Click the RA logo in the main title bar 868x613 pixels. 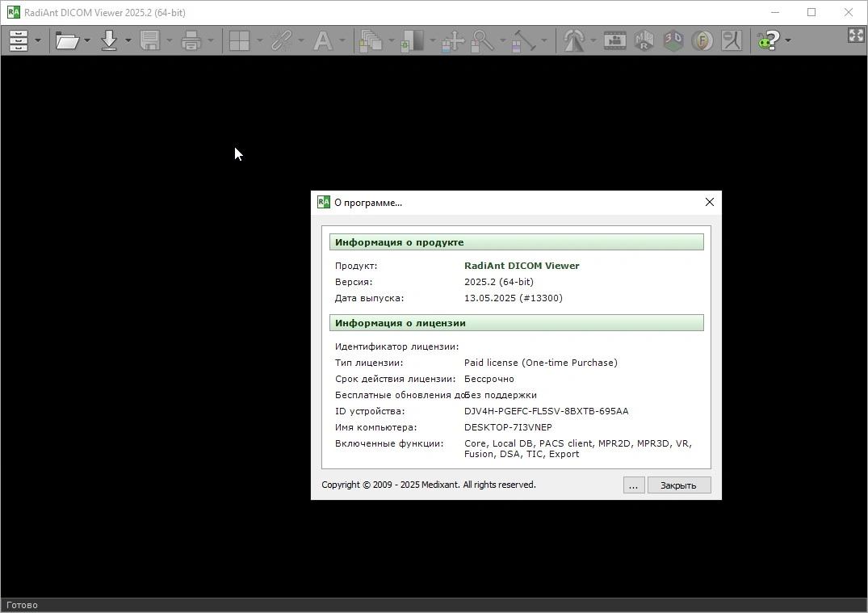tap(13, 12)
